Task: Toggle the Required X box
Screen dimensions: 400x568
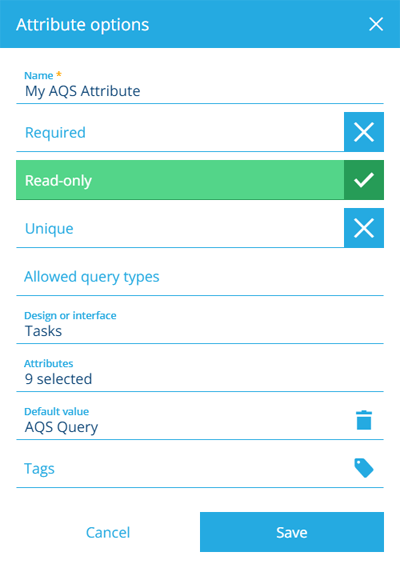Action: 364,132
